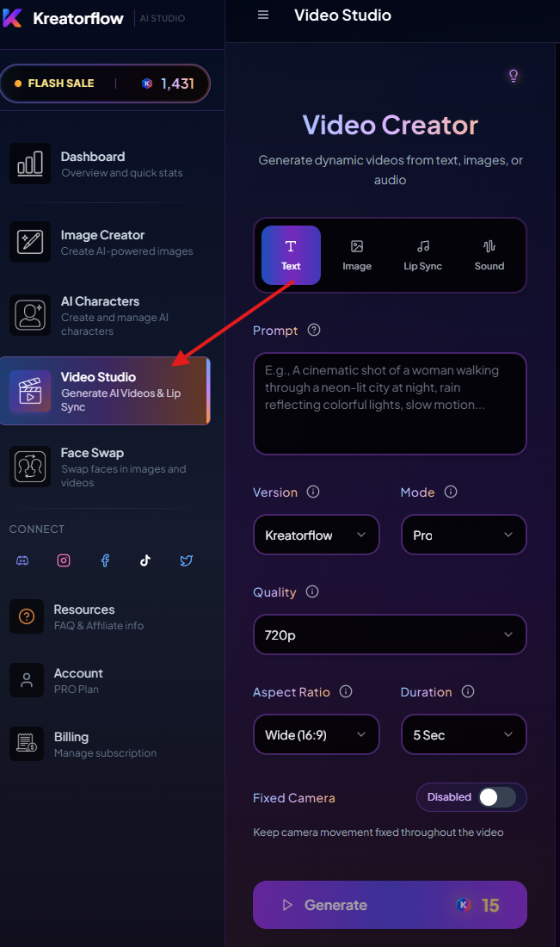Expand the Version Kreatorflow dropdown

[316, 535]
